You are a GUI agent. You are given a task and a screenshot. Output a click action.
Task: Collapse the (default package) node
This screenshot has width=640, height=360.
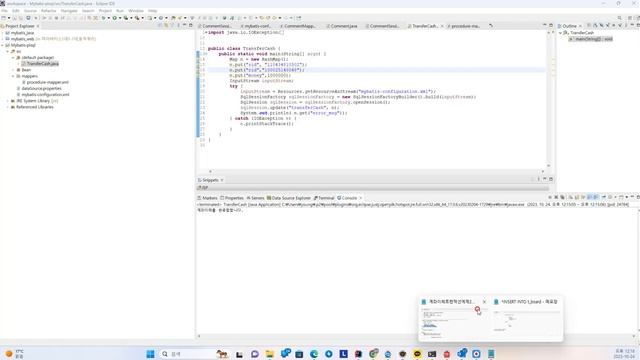tap(13, 58)
